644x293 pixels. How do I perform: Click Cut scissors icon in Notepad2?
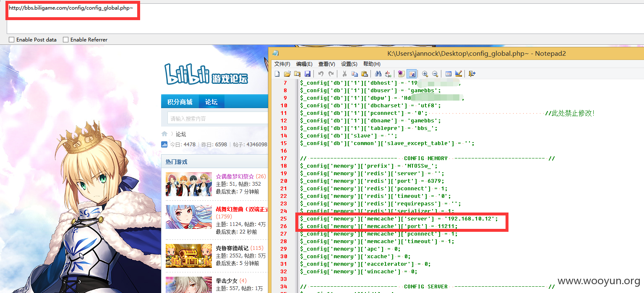[344, 74]
